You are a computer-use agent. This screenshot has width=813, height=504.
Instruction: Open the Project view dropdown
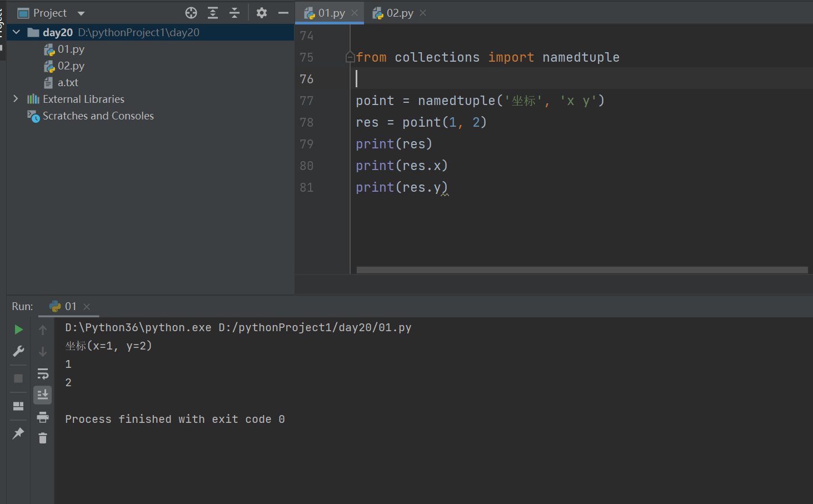coord(81,13)
